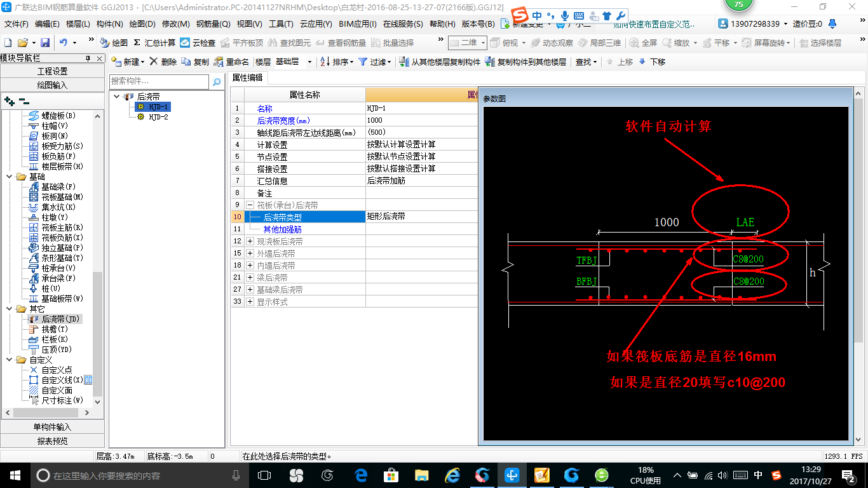Click the expand-all plus icon in navigation

click(9, 101)
